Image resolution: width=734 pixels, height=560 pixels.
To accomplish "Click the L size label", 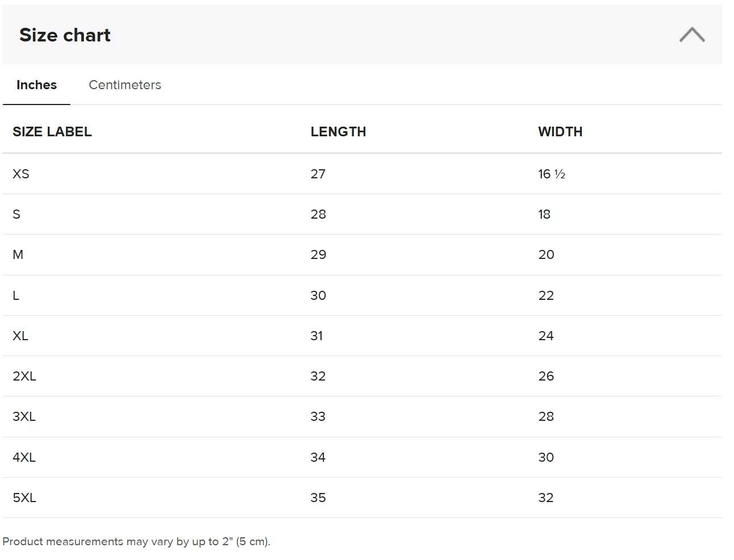I will click(x=16, y=295).
